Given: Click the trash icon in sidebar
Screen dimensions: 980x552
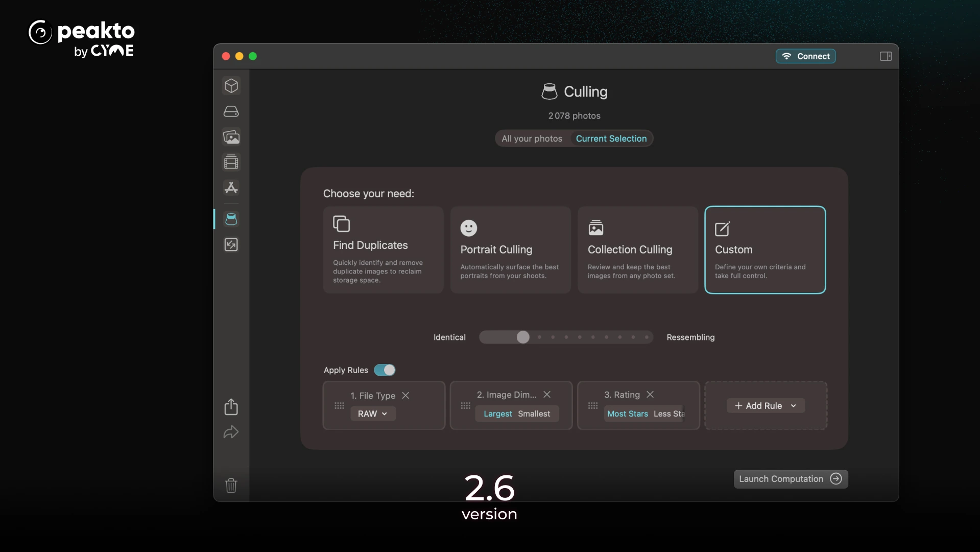Looking at the screenshot, I should (x=231, y=485).
